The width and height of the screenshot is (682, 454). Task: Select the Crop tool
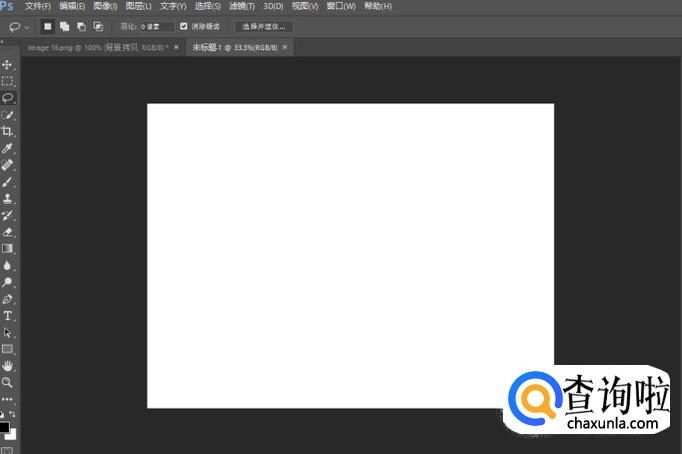(x=7, y=131)
